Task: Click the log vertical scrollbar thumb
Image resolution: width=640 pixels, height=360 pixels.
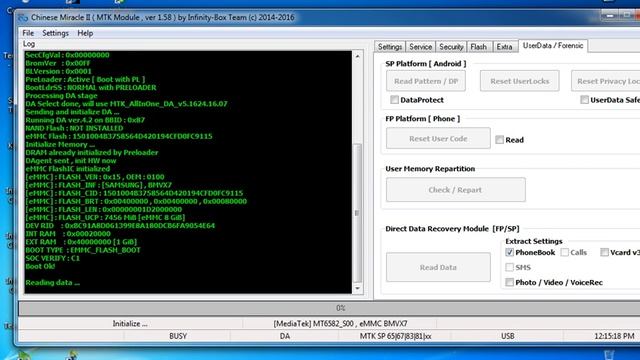Action: pos(358,213)
